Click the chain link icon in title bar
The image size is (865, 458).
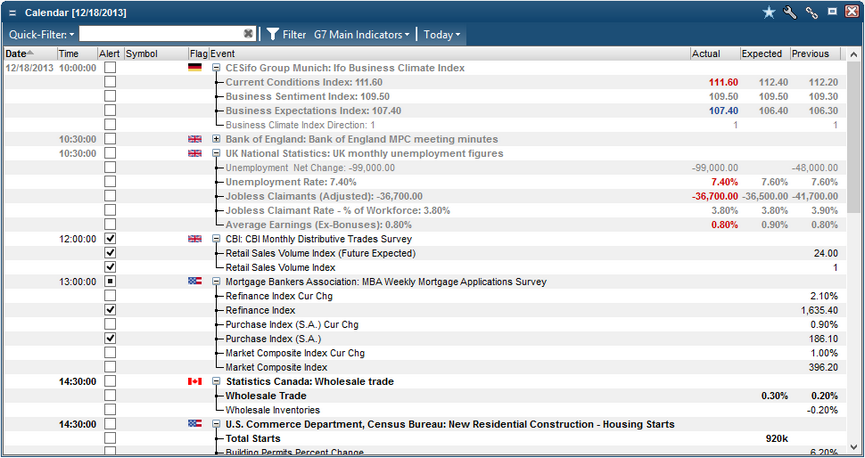811,12
